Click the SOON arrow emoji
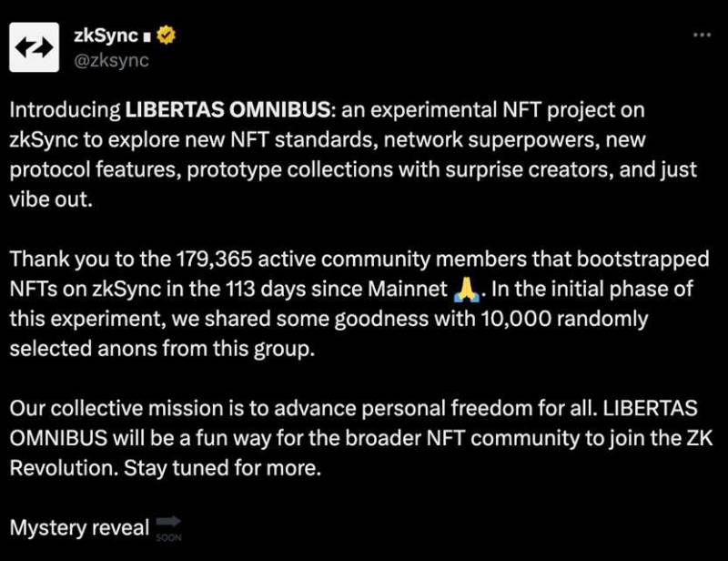Screen dimensions: 728x561 [168, 528]
